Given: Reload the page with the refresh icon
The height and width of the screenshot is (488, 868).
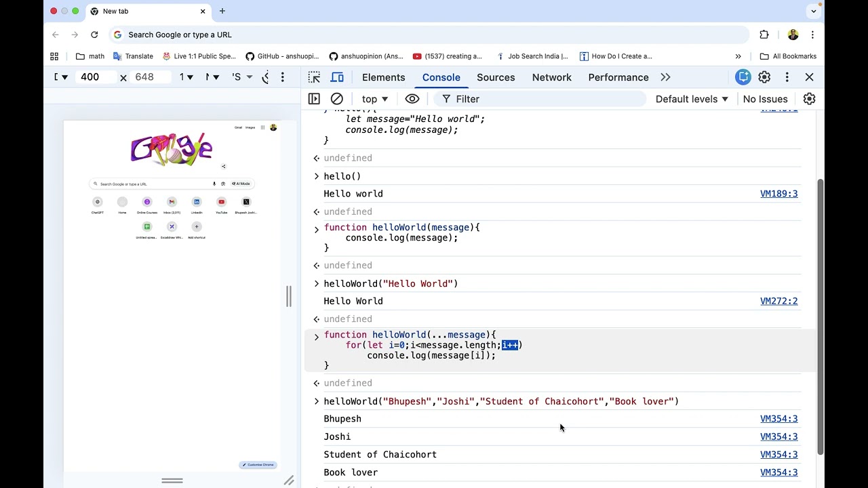Looking at the screenshot, I should point(94,35).
